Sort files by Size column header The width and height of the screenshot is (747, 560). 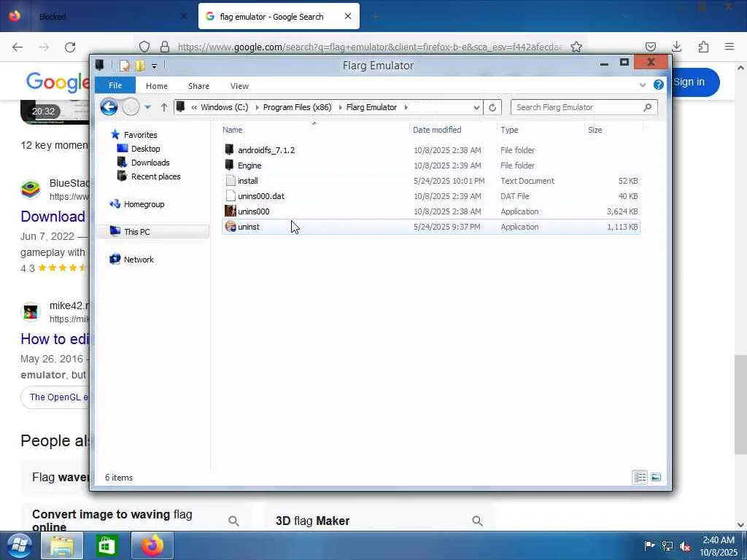tap(595, 130)
